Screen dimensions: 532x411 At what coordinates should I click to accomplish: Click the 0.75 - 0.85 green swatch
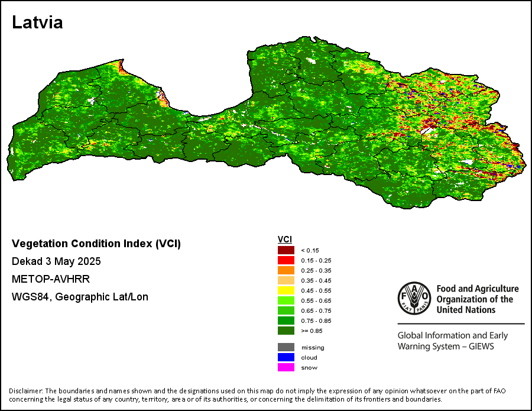(x=286, y=321)
